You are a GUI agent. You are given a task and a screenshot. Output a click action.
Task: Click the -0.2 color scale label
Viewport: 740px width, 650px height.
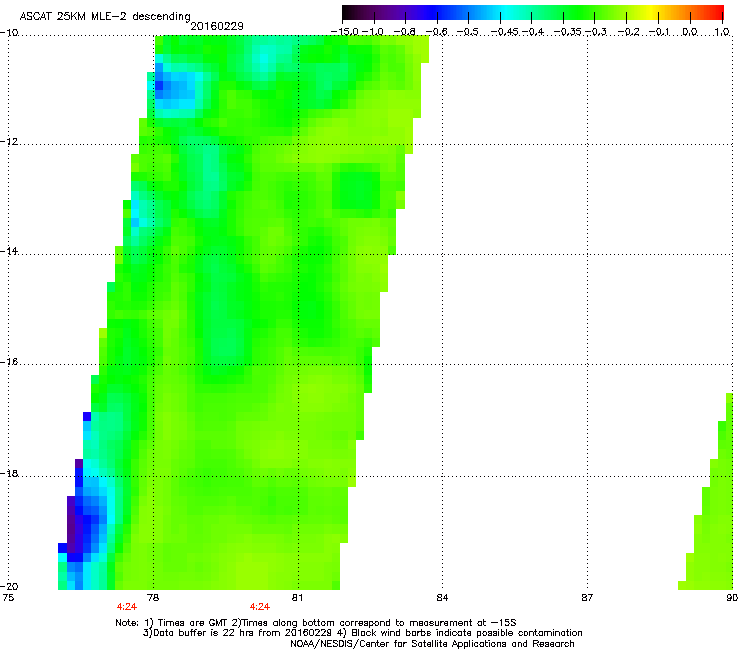click(x=629, y=32)
